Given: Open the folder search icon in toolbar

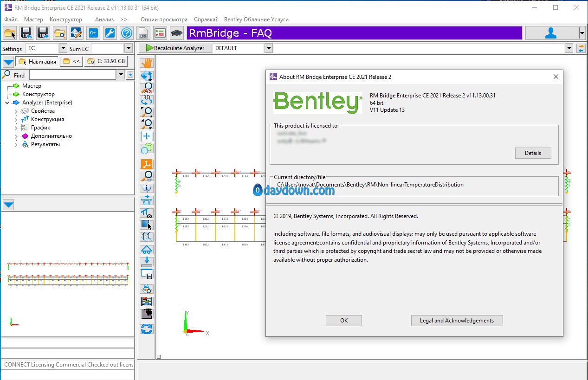Looking at the screenshot, I should pyautogui.click(x=60, y=33).
